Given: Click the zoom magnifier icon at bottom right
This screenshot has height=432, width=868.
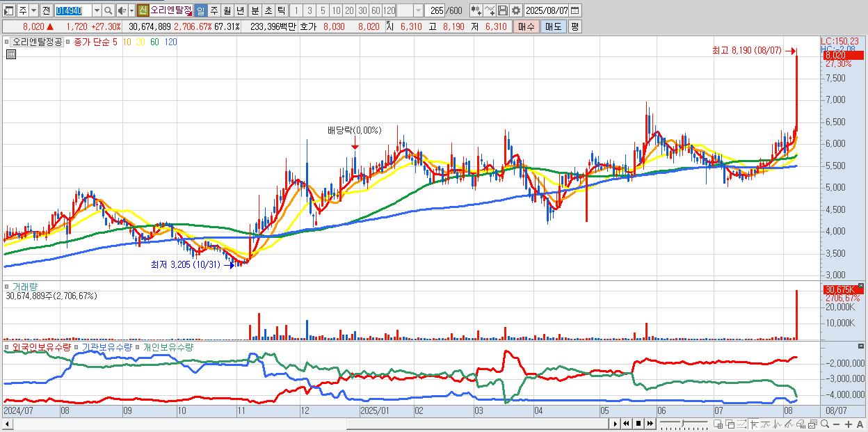Looking at the screenshot, I should click(825, 424).
